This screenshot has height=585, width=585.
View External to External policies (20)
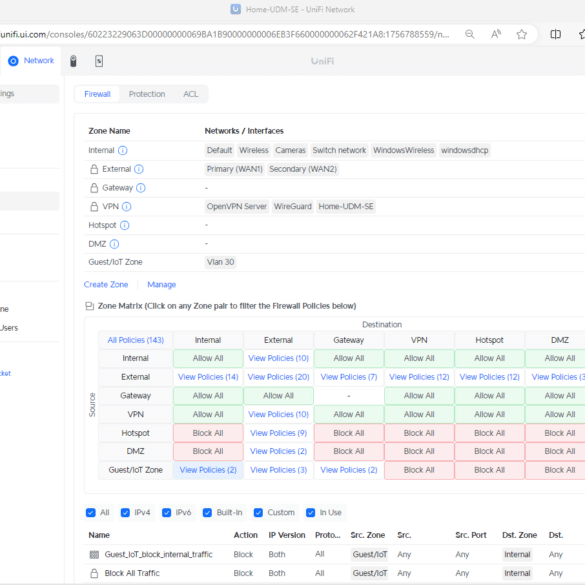click(x=278, y=377)
